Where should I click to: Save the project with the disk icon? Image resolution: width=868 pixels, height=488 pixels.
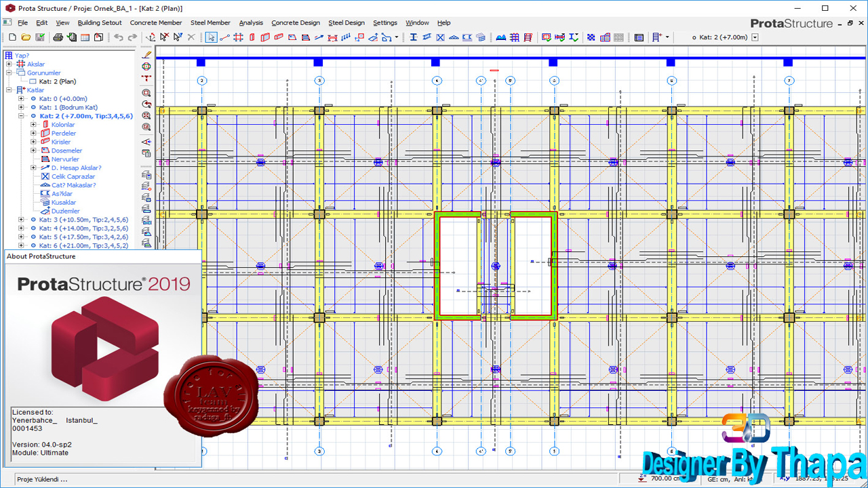[40, 37]
